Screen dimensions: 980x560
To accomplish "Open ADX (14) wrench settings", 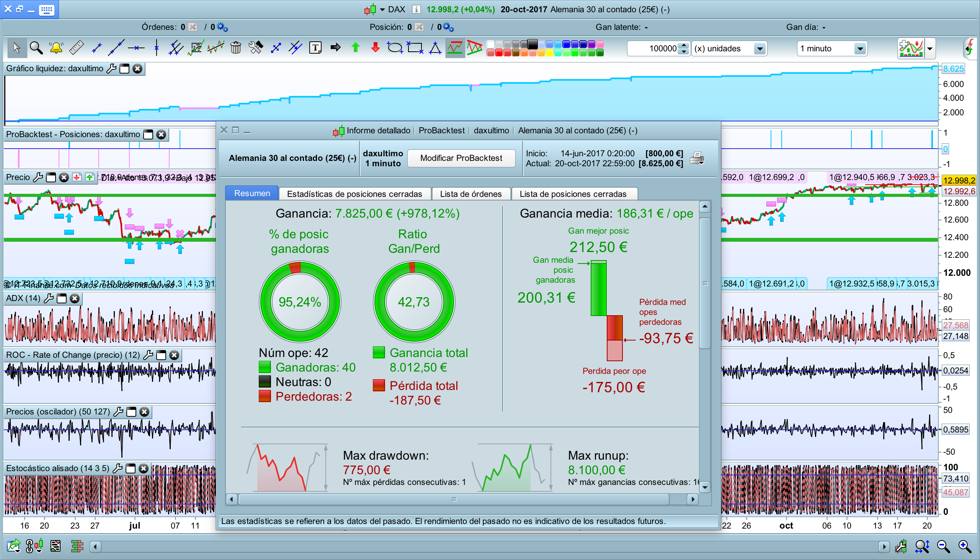I will click(x=49, y=298).
